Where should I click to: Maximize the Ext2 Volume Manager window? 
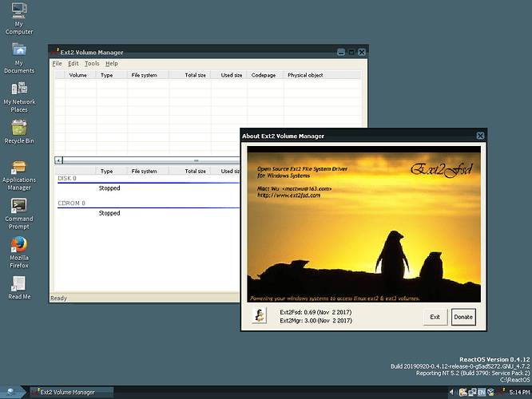click(x=351, y=52)
